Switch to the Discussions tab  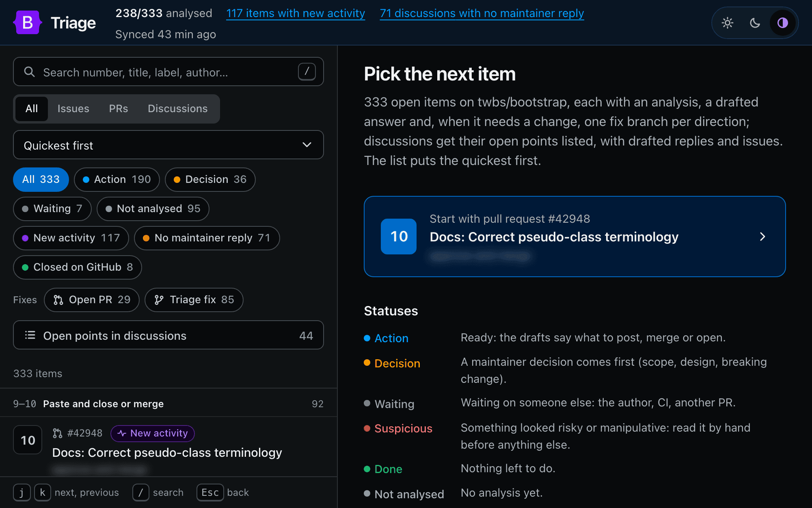pyautogui.click(x=177, y=109)
